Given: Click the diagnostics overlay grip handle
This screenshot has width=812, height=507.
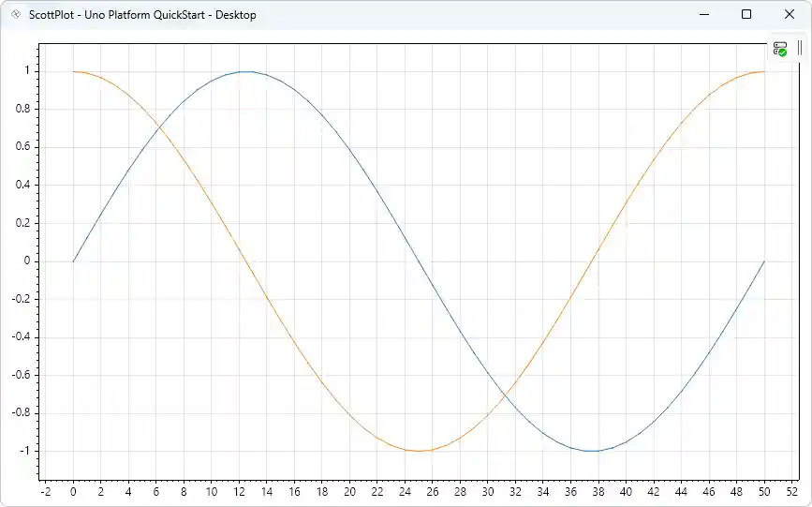Looking at the screenshot, I should 800,49.
